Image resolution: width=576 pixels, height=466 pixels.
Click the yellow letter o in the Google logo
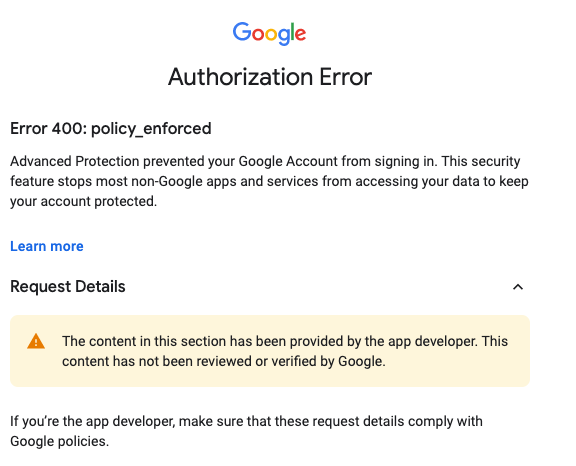tap(271, 35)
